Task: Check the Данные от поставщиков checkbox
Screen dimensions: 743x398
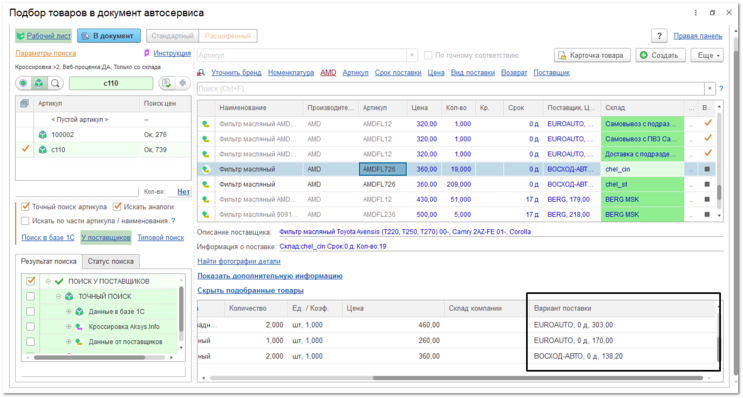Action: tap(31, 342)
